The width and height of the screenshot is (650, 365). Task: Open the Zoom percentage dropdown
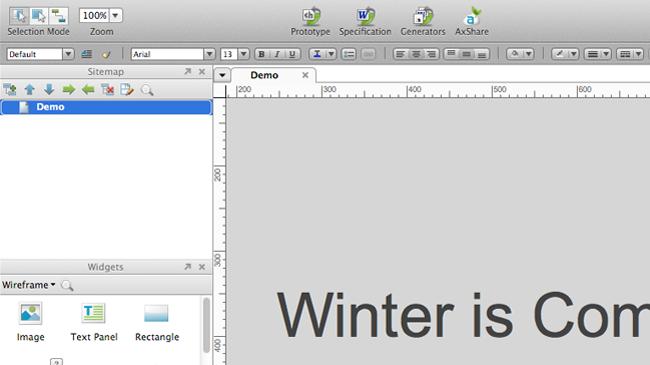(x=115, y=15)
